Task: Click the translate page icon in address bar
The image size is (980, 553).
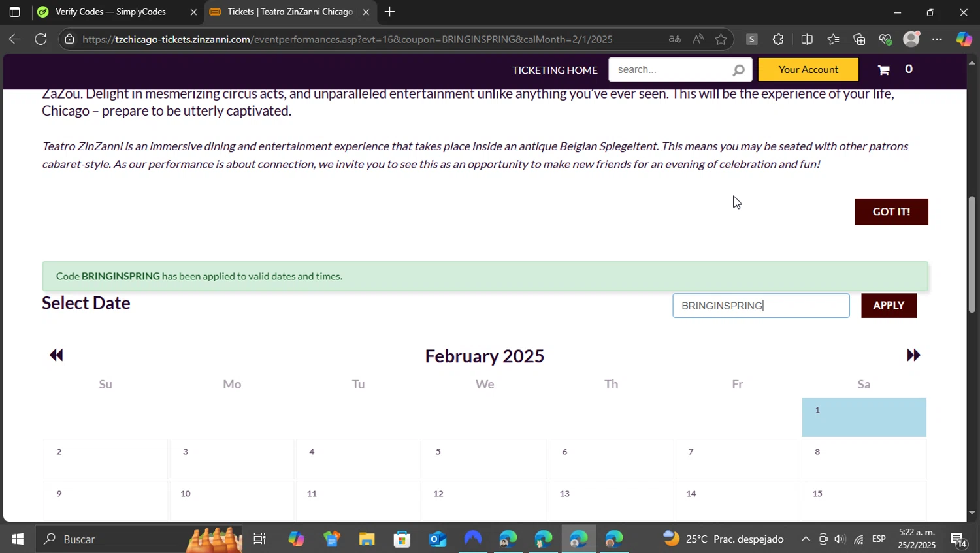Action: pos(675,39)
